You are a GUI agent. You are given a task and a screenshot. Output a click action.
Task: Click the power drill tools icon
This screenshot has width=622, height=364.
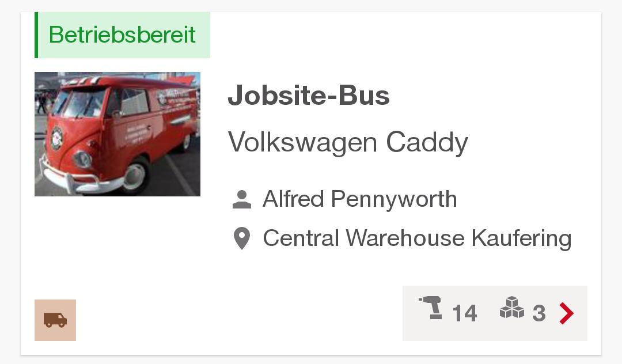(x=431, y=308)
